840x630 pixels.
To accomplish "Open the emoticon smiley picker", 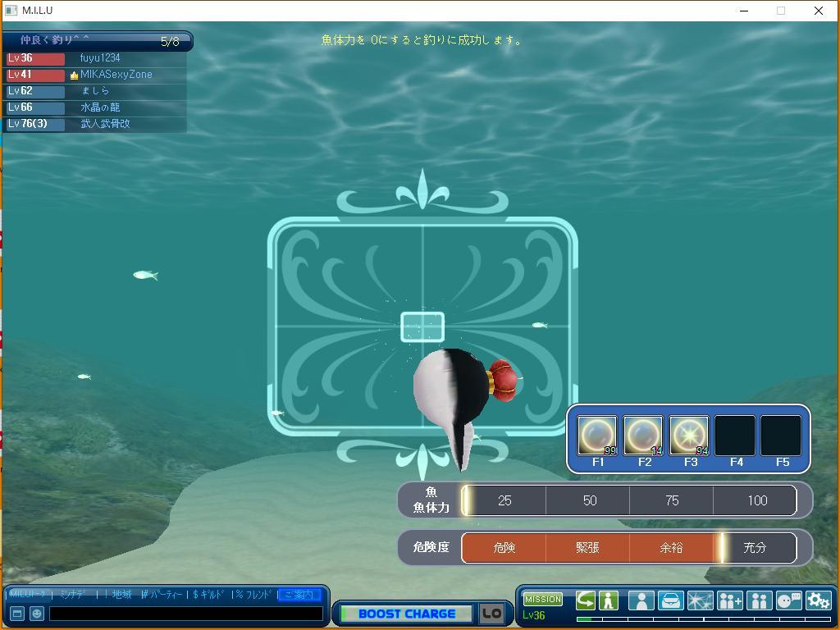I will (x=37, y=614).
